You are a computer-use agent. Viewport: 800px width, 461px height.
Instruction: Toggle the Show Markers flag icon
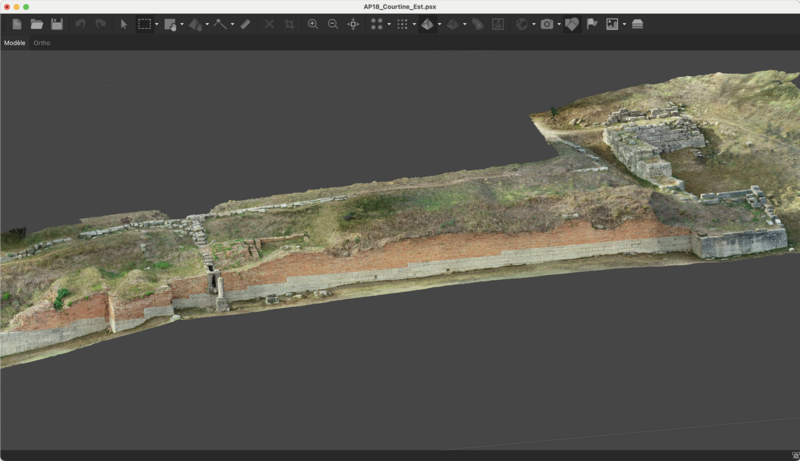[592, 24]
